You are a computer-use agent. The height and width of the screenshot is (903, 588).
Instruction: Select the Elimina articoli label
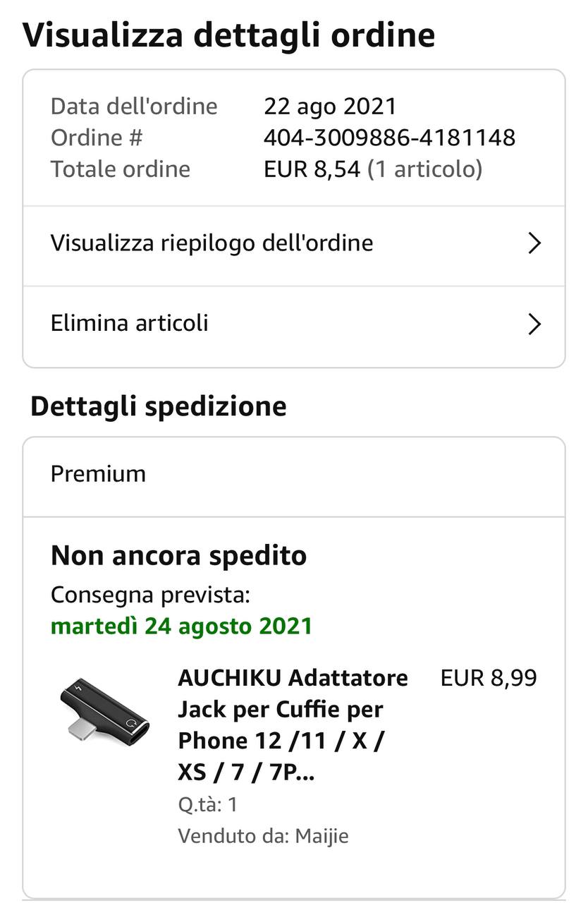[x=130, y=324]
